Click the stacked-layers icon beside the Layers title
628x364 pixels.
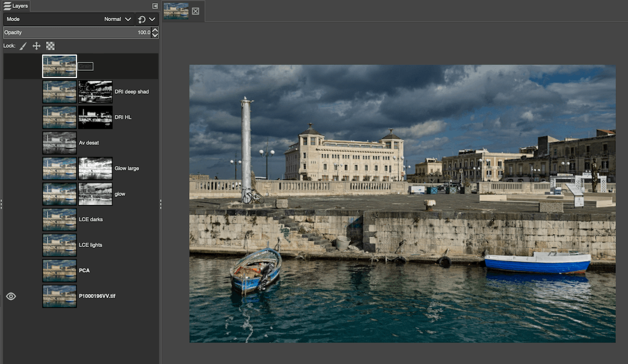click(x=7, y=6)
